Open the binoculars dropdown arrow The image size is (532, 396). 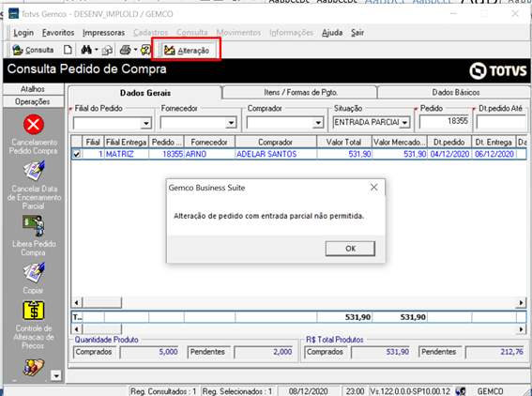coord(97,50)
